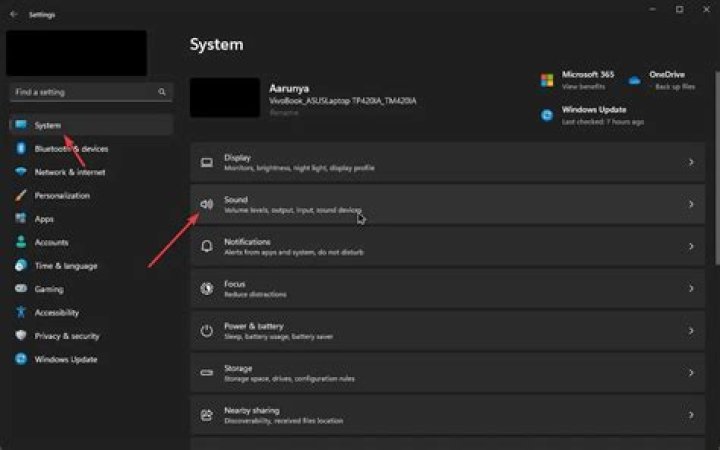Select System in the sidebar
Screen dimensions: 720x450
coord(91,125)
